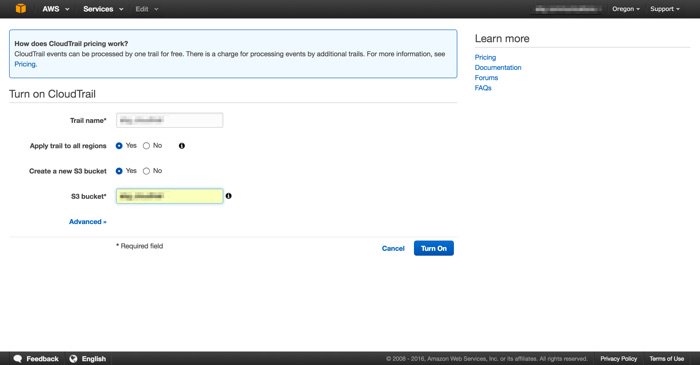Click the '* Required field' note

coord(140,246)
